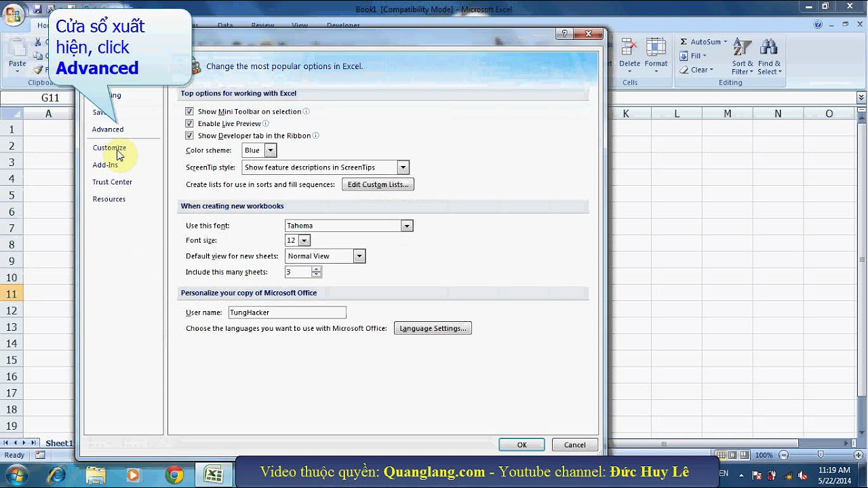Increase the number of sheets spinner

pyautogui.click(x=316, y=269)
